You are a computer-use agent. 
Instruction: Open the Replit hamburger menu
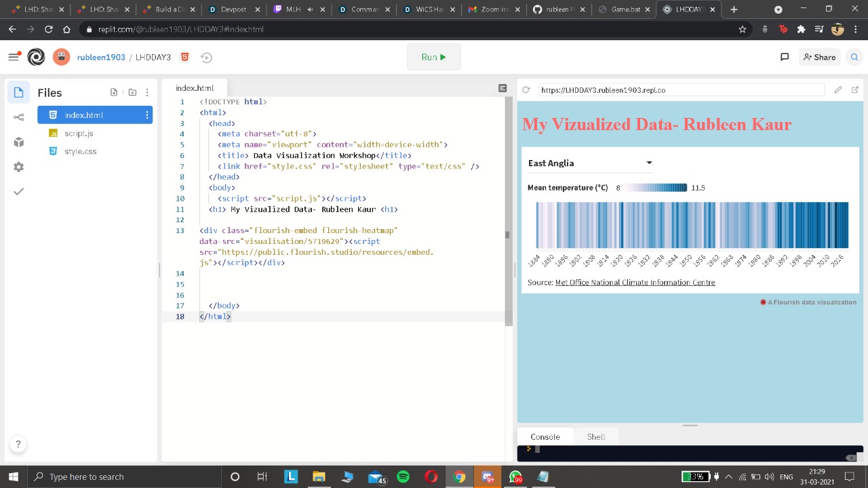(x=14, y=57)
